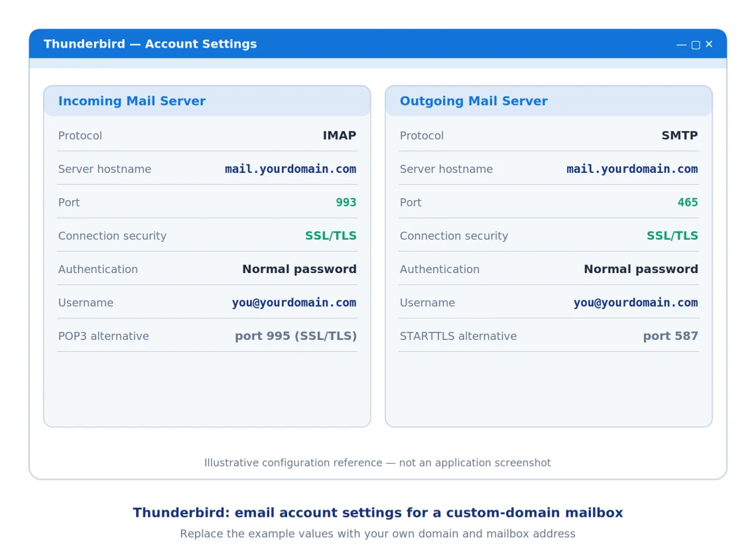Select the outgoing username you@yourdomain.com

[x=635, y=302]
